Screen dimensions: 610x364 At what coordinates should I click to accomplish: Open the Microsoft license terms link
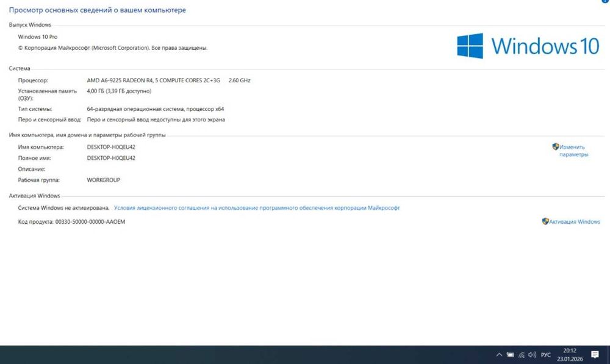click(257, 208)
